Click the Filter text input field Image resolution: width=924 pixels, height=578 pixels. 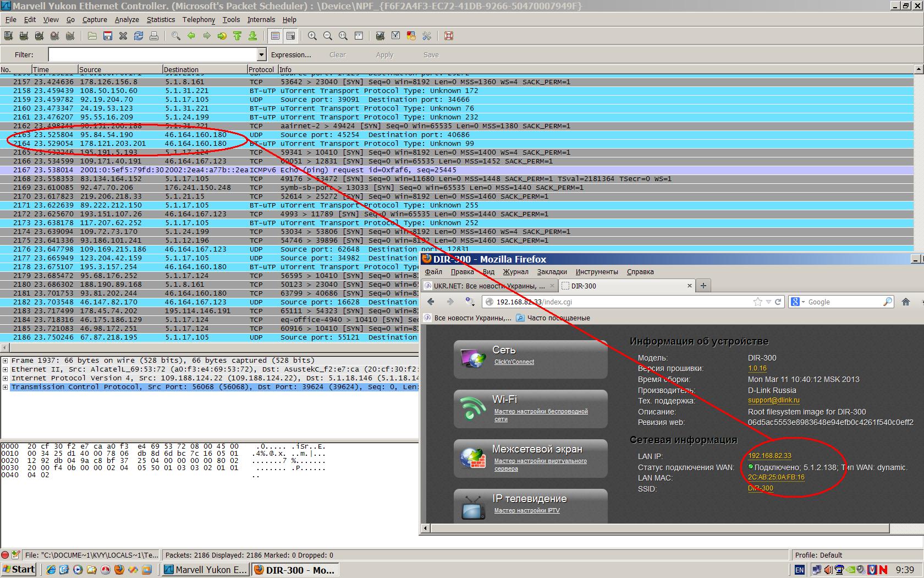coord(153,54)
